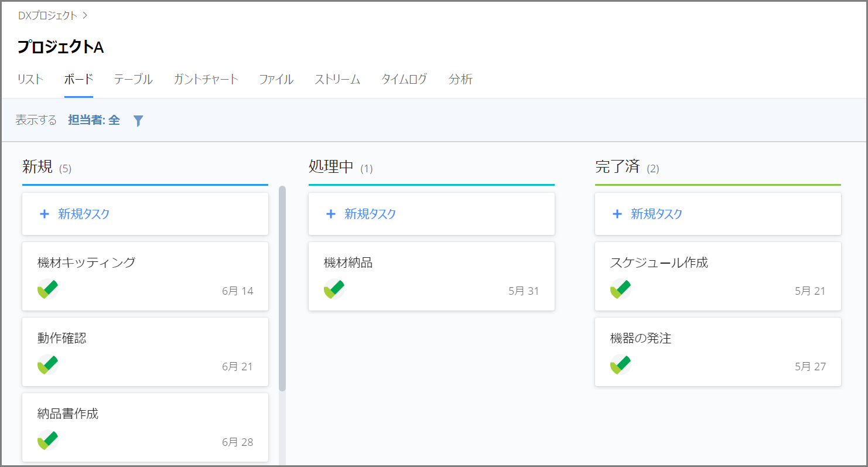
Task: Open the 担当者: 全 filter dropdown
Action: tap(94, 120)
